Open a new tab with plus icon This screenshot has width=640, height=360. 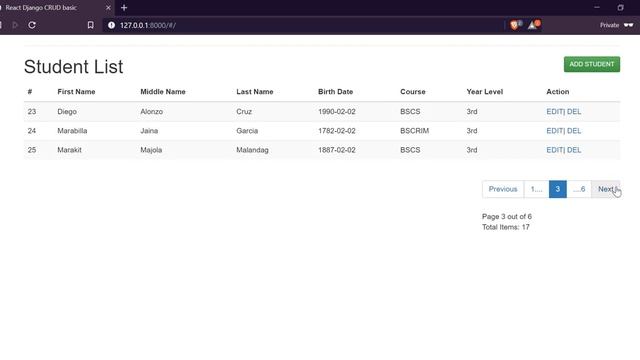pos(124,8)
